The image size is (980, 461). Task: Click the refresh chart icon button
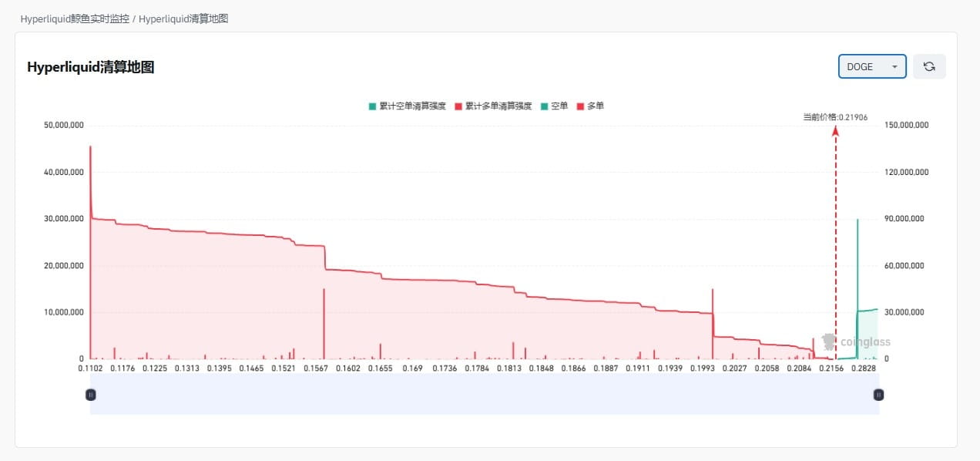[929, 66]
